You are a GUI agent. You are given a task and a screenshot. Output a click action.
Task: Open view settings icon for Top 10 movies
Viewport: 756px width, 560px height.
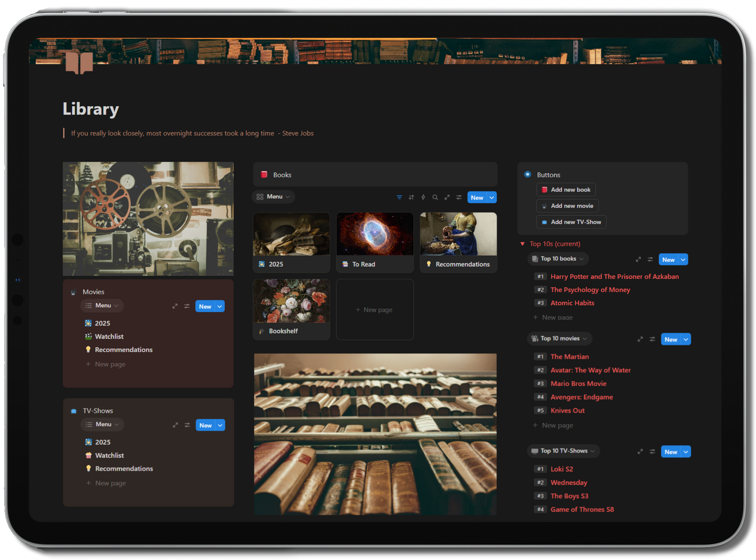pyautogui.click(x=652, y=339)
